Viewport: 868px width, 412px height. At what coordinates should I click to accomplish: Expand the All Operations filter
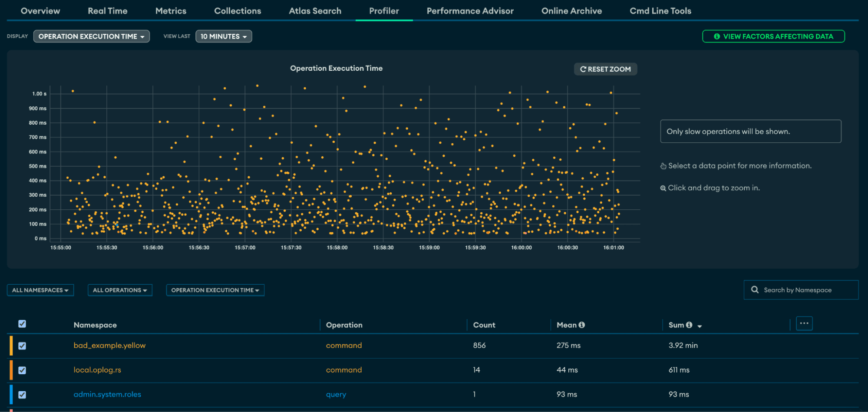pyautogui.click(x=120, y=290)
